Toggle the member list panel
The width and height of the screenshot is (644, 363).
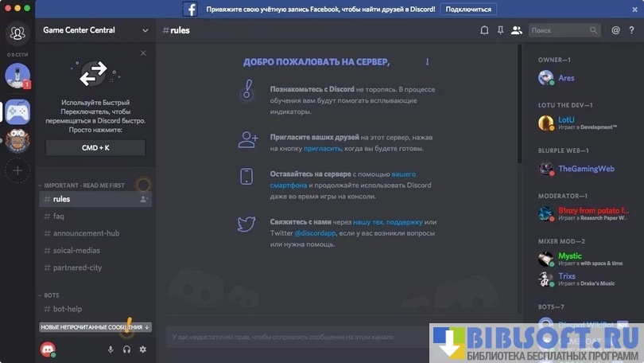(x=517, y=30)
